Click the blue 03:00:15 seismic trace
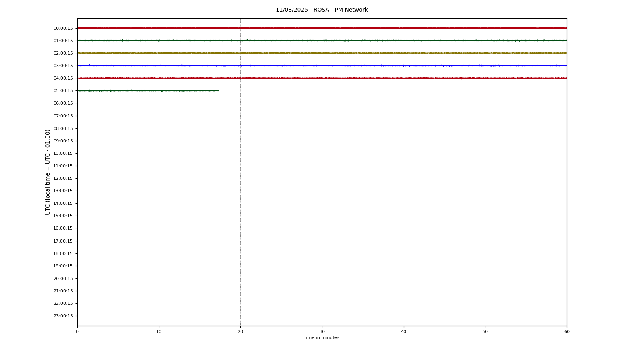The height and width of the screenshot is (362, 644). tap(322, 66)
